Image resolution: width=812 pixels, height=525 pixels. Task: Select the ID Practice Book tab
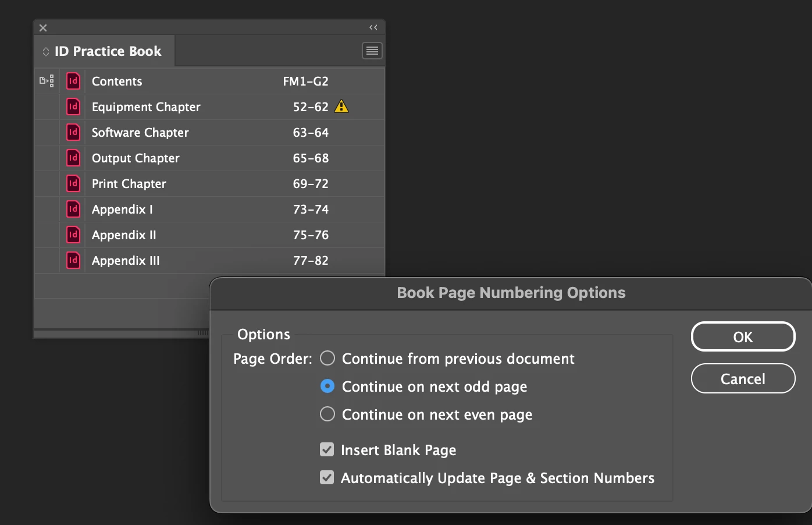(x=105, y=51)
